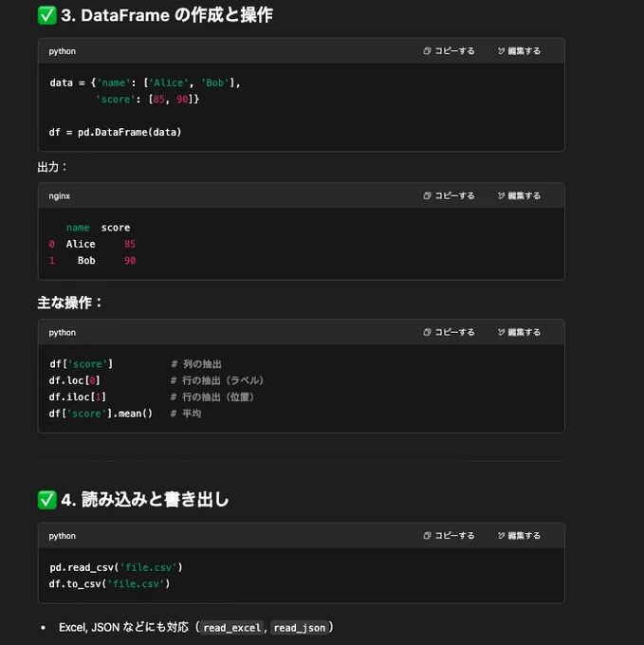
Task: Click the copy icon in the mean() code block
Action: tap(427, 332)
